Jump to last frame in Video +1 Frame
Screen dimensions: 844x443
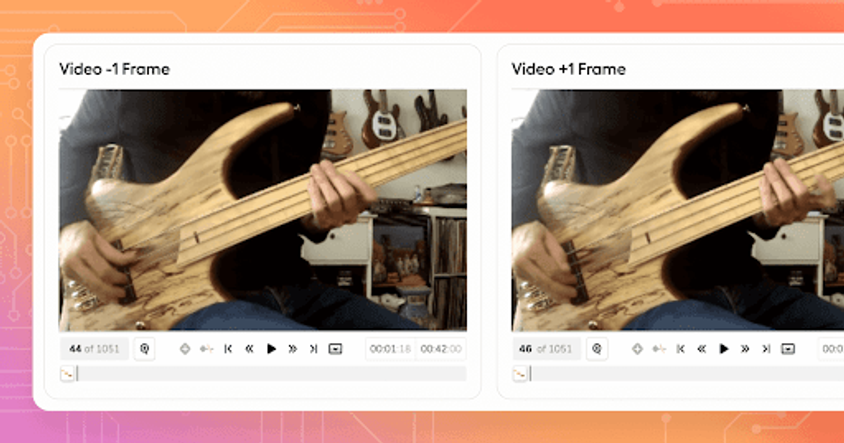pos(766,349)
